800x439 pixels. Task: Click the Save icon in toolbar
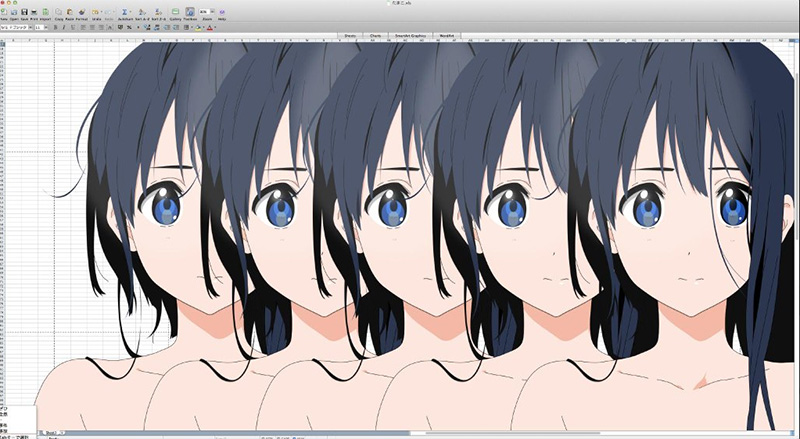[23, 12]
